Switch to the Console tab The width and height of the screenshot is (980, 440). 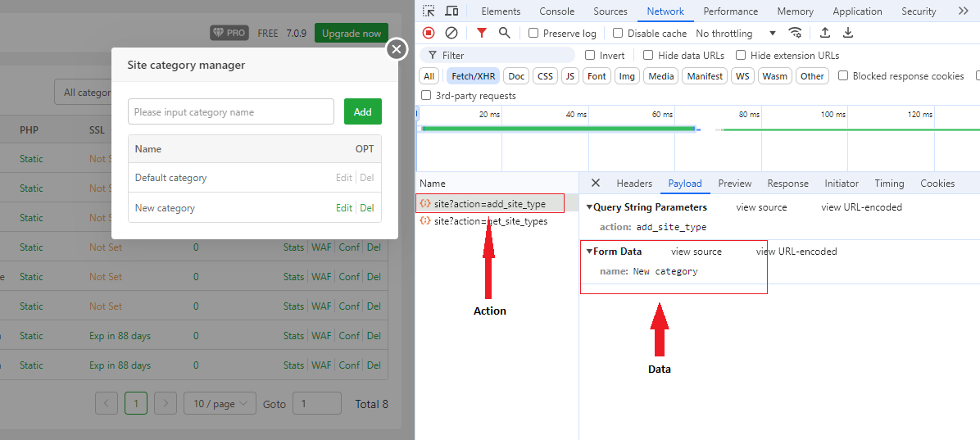(557, 11)
